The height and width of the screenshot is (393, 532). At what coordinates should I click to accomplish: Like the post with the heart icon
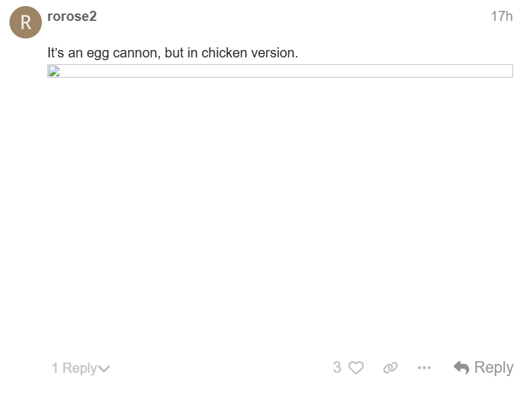(356, 368)
